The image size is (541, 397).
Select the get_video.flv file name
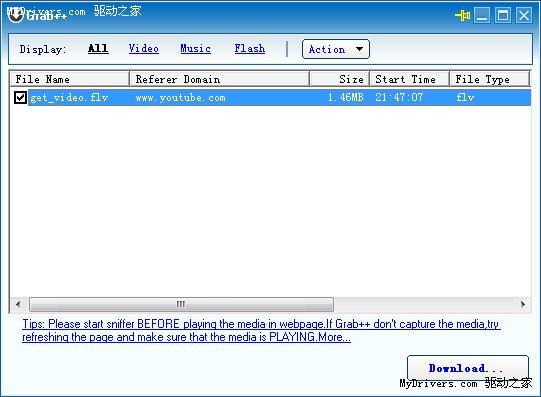[69, 98]
